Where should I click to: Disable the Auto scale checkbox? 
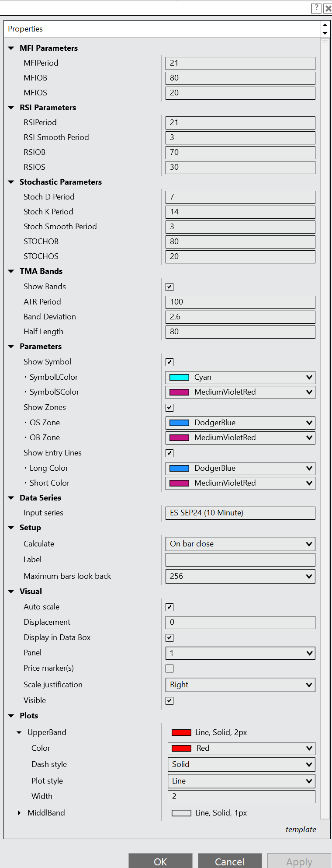point(170,607)
